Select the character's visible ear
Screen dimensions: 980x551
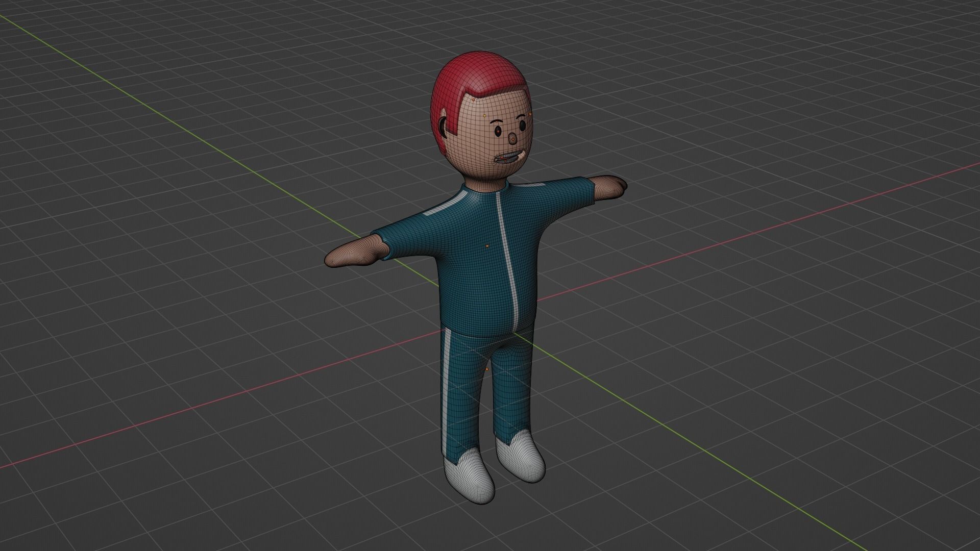point(444,128)
